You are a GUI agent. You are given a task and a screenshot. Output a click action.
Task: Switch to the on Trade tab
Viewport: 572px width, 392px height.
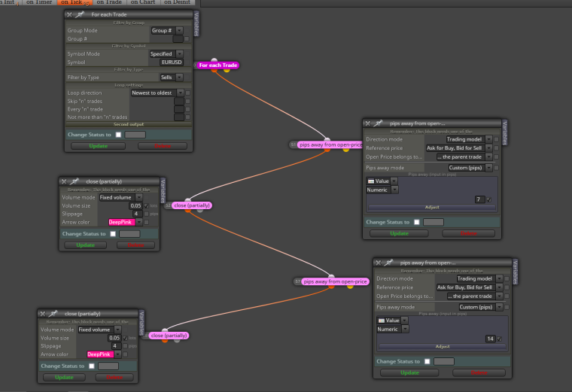pyautogui.click(x=109, y=2)
